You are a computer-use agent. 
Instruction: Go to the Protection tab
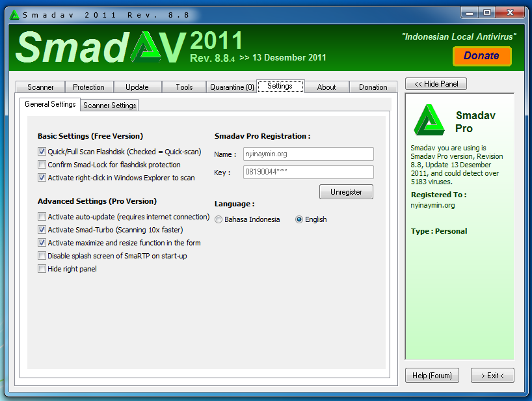(x=89, y=86)
